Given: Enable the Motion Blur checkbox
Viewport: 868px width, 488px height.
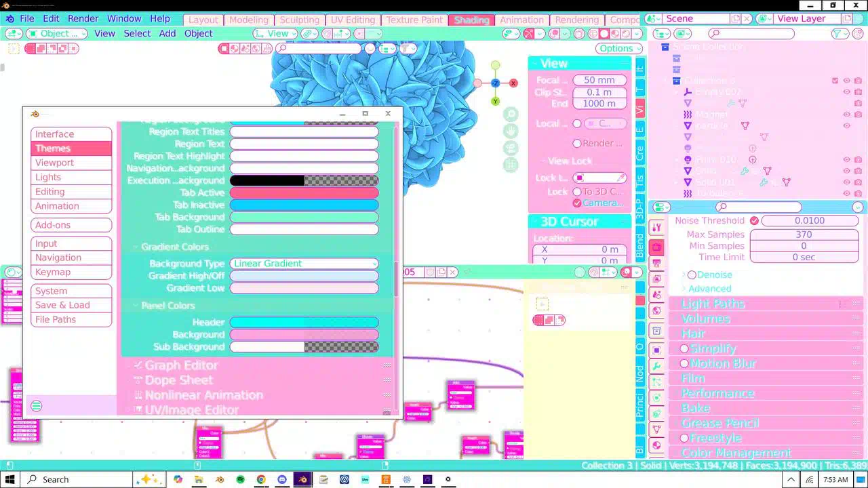Looking at the screenshot, I should (684, 363).
